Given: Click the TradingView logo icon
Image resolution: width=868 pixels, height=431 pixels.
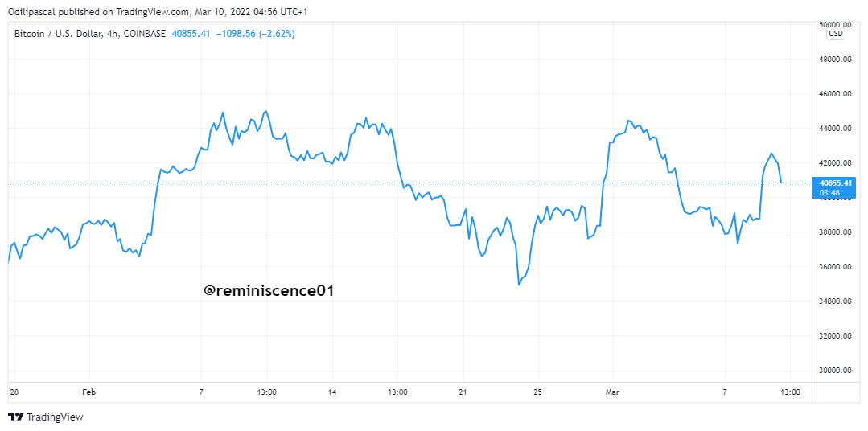Looking at the screenshot, I should [15, 417].
